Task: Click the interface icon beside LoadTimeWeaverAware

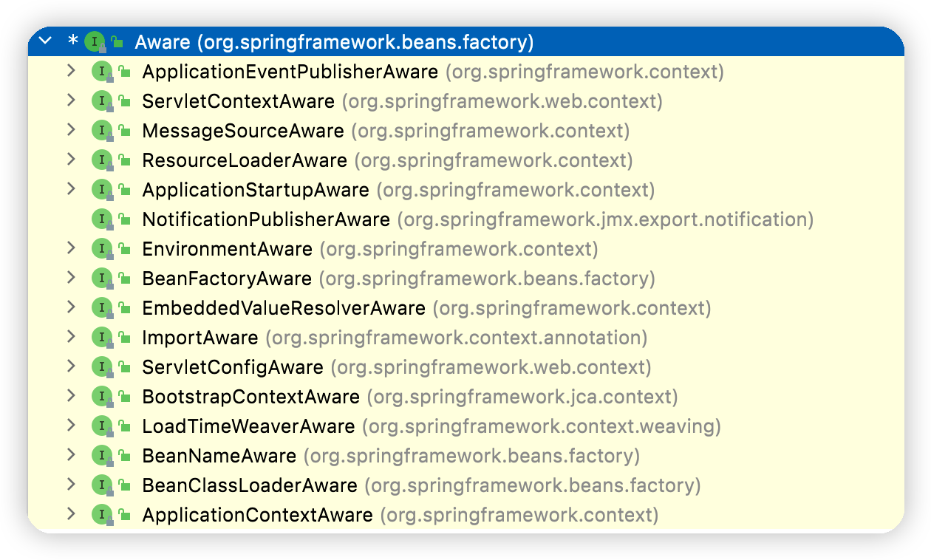Action: [x=100, y=426]
